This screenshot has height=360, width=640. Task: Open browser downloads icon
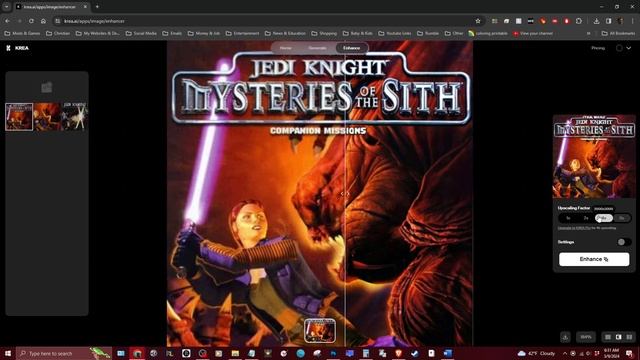point(596,21)
